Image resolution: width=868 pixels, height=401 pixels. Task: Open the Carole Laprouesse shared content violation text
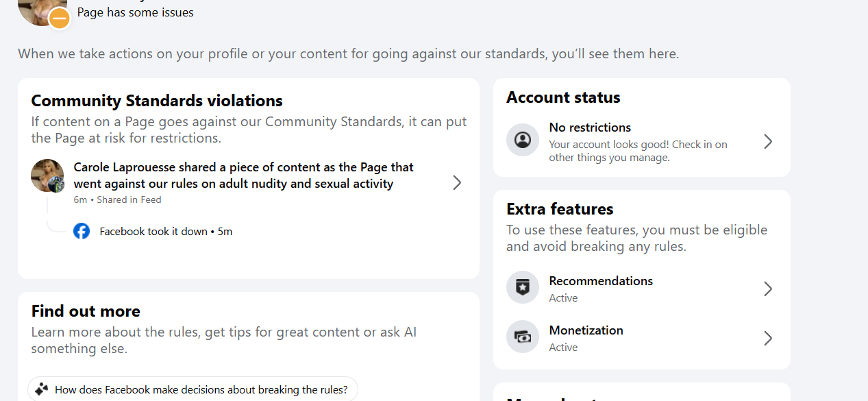tap(243, 175)
